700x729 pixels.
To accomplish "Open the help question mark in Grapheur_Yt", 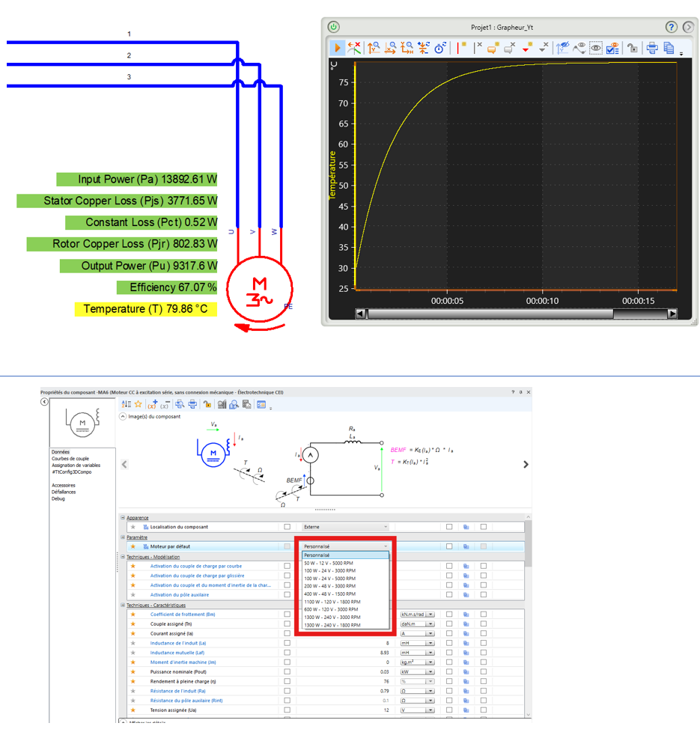I will [x=672, y=27].
